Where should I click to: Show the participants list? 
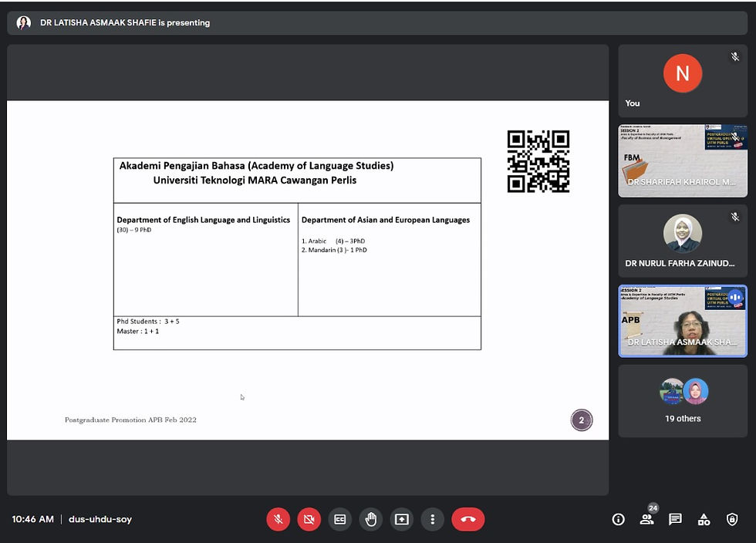646,519
